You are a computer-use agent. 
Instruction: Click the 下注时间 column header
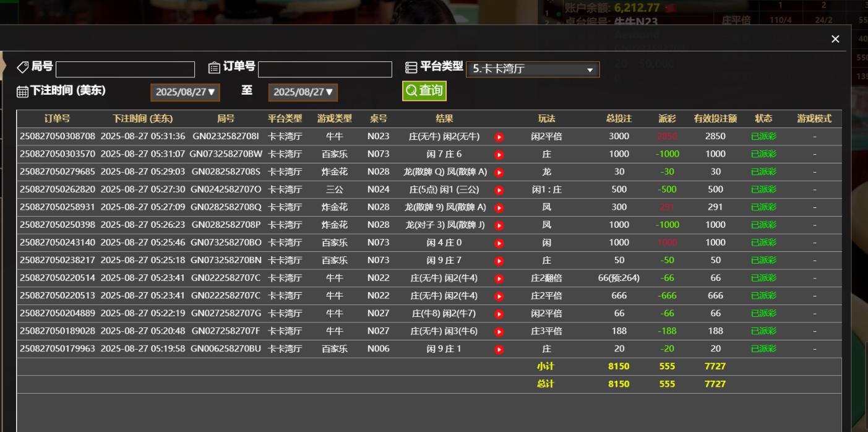[x=142, y=119]
